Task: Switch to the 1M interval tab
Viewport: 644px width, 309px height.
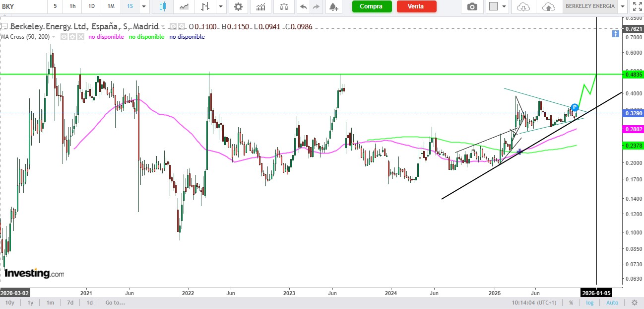Action: pos(111,6)
